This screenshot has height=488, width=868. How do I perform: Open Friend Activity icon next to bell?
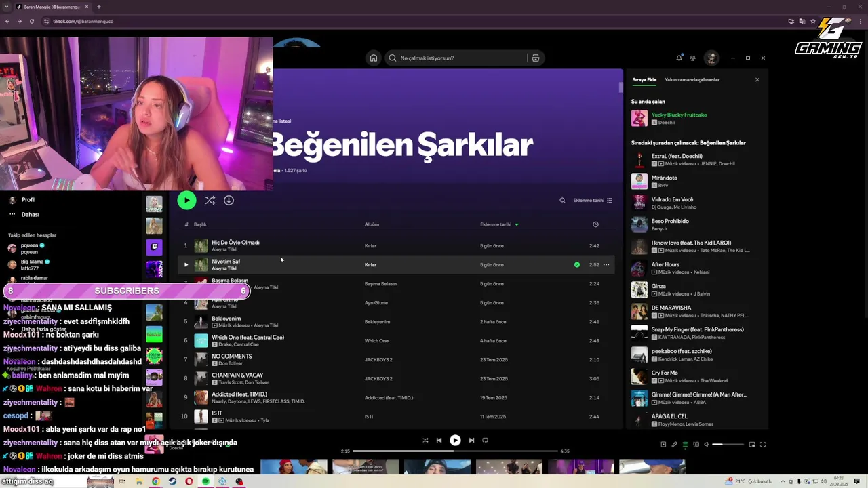[692, 58]
